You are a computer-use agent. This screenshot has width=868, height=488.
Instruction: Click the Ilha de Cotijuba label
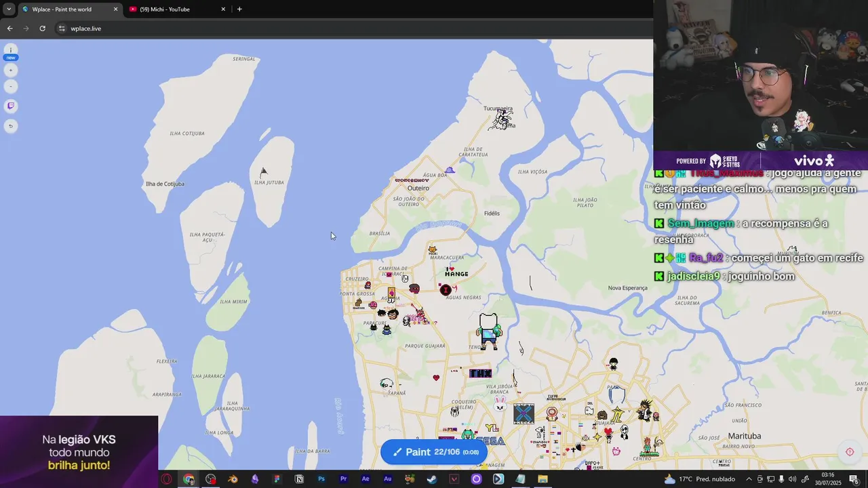click(x=165, y=184)
